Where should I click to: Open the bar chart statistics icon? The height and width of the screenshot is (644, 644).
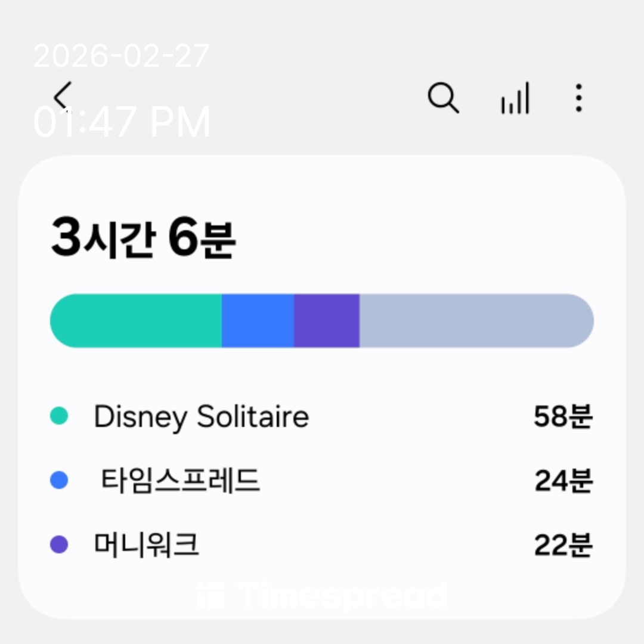pos(515,99)
